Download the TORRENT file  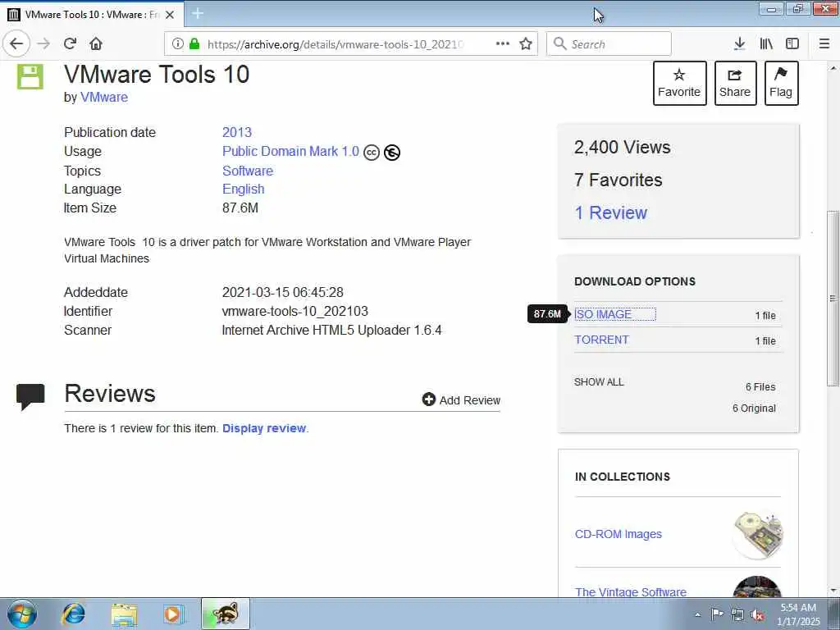pos(601,340)
